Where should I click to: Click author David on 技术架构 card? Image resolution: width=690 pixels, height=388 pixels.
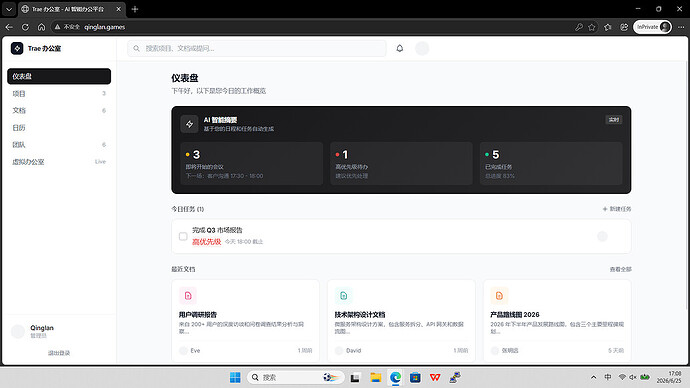353,351
